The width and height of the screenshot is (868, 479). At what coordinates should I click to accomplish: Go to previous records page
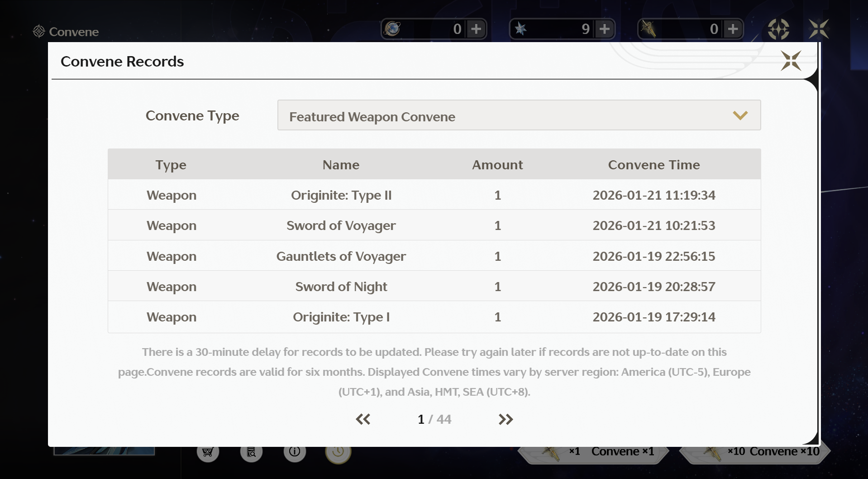coord(363,419)
